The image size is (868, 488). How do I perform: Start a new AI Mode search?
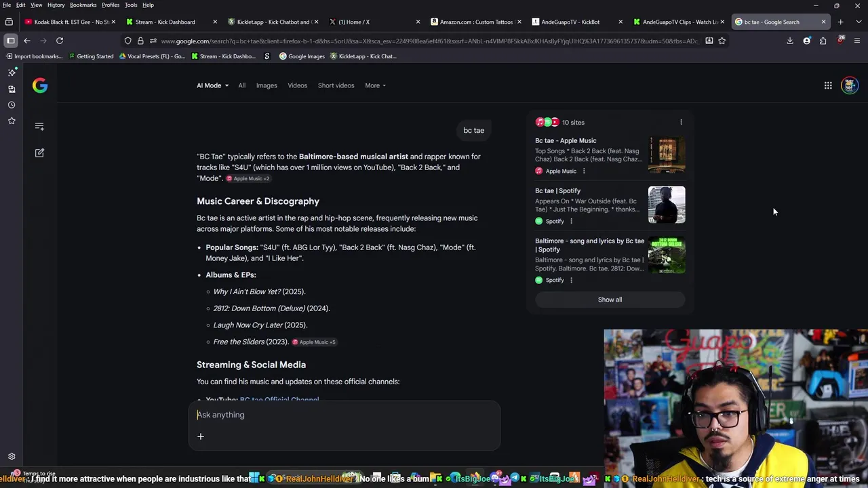point(39,153)
